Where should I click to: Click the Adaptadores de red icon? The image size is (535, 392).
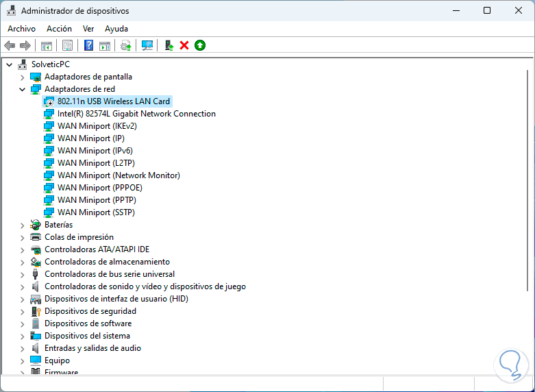click(x=36, y=89)
